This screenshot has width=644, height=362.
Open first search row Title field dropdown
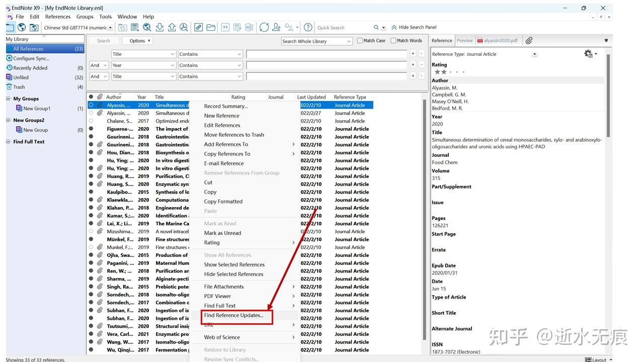pos(143,54)
